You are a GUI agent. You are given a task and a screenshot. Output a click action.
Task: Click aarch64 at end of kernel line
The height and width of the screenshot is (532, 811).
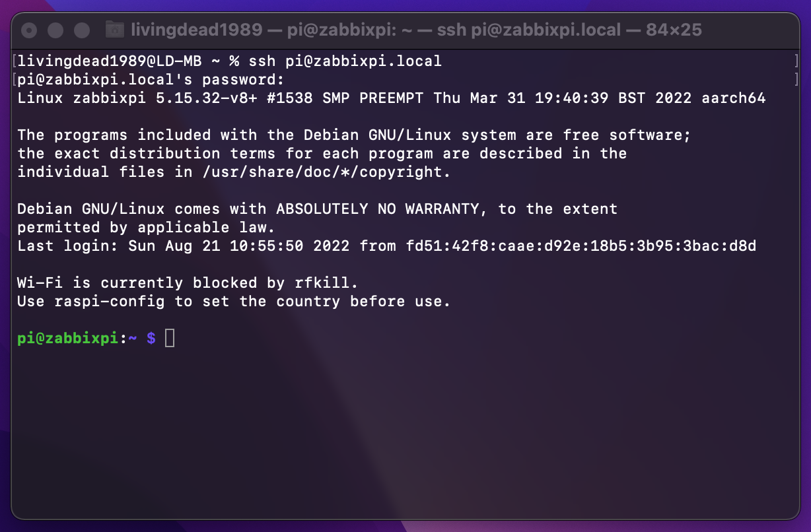coord(734,98)
